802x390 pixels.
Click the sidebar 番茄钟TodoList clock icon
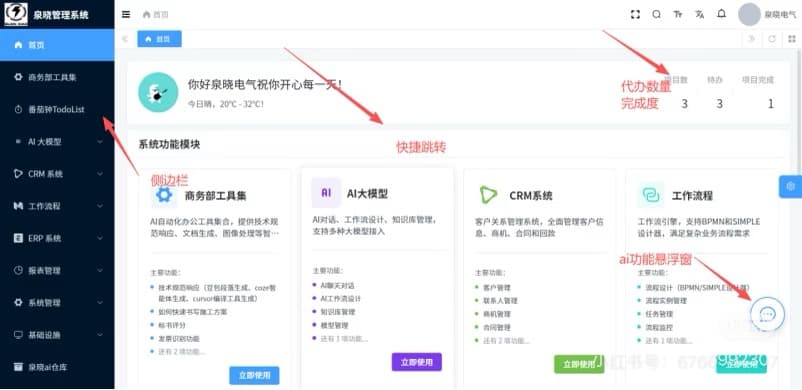[18, 110]
